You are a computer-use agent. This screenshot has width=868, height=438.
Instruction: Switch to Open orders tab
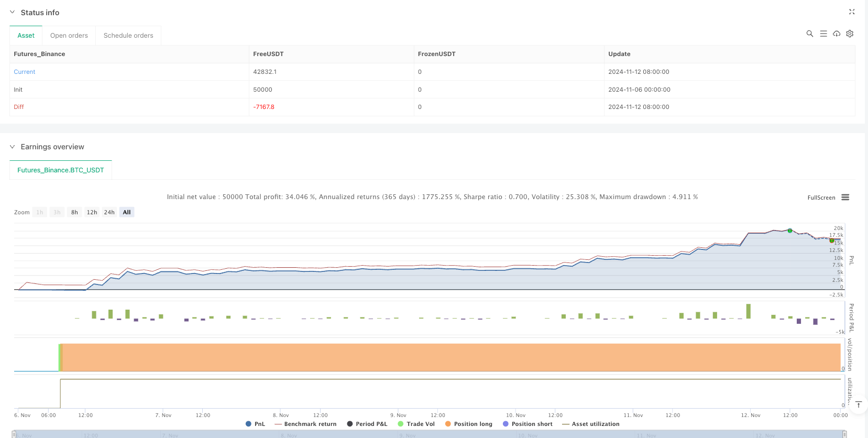pos(69,36)
